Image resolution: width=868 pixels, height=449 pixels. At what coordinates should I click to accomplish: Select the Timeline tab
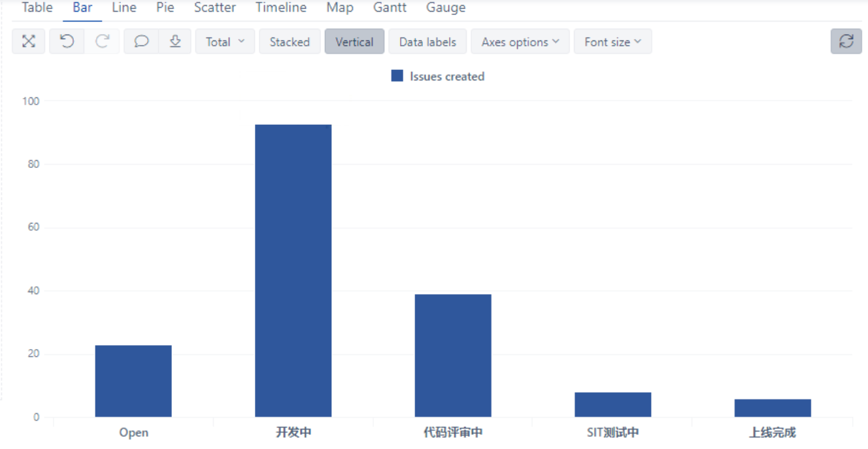tap(281, 8)
